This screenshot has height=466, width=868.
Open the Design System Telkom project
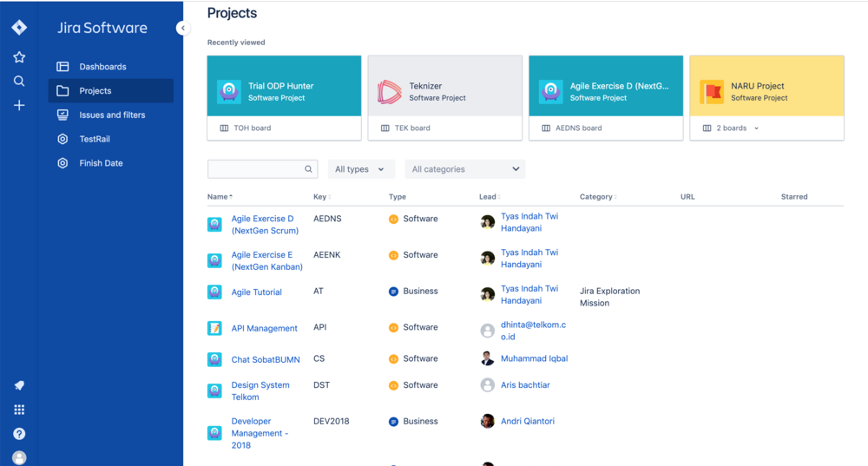[260, 391]
